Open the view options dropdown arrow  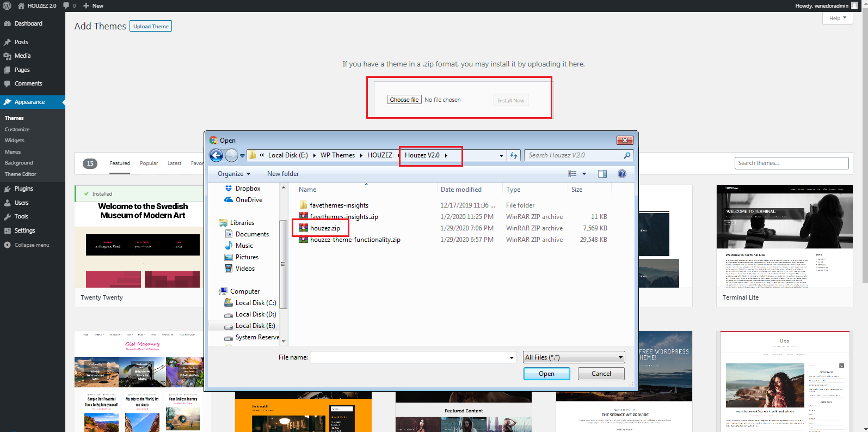click(x=584, y=174)
